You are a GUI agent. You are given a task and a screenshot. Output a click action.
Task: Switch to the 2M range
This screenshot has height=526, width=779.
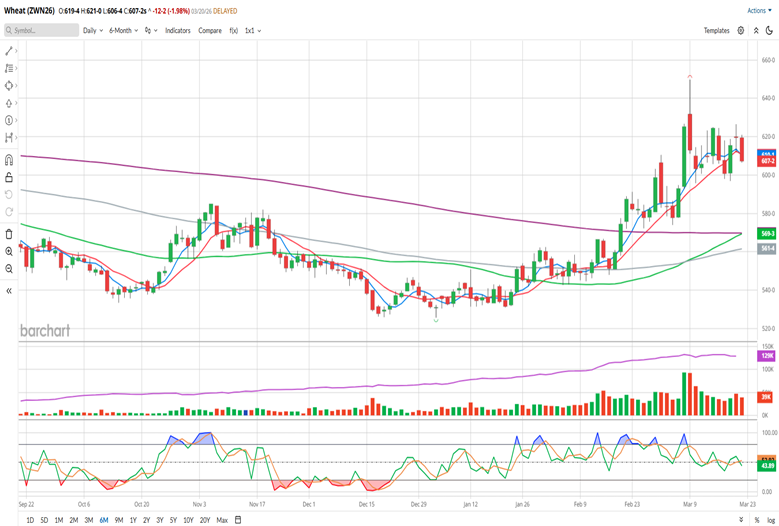click(74, 520)
